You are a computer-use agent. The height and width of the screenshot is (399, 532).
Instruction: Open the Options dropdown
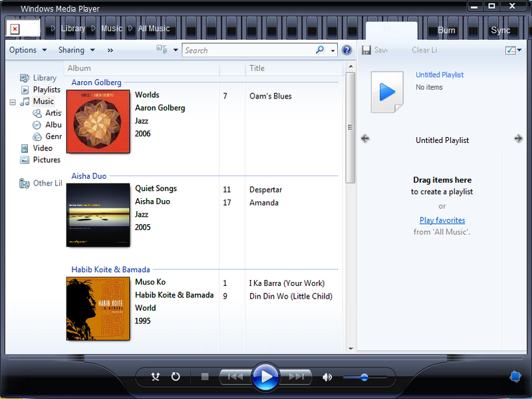pyautogui.click(x=28, y=50)
